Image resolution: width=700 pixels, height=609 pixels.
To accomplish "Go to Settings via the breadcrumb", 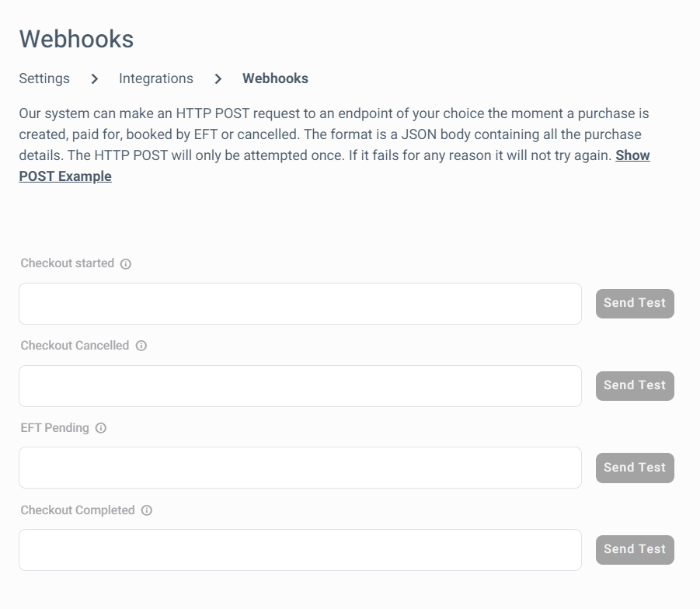I will [44, 78].
